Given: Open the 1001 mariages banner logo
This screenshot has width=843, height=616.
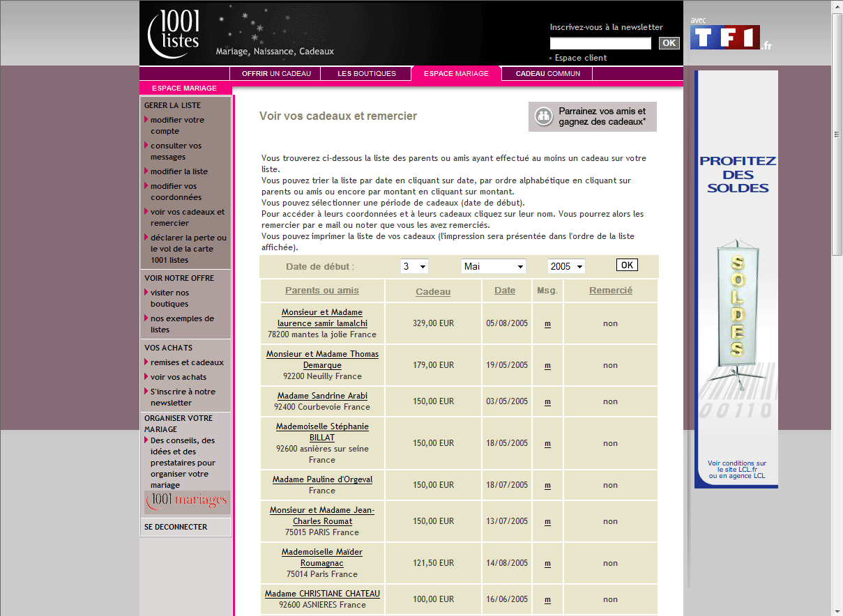Looking at the screenshot, I should click(187, 500).
